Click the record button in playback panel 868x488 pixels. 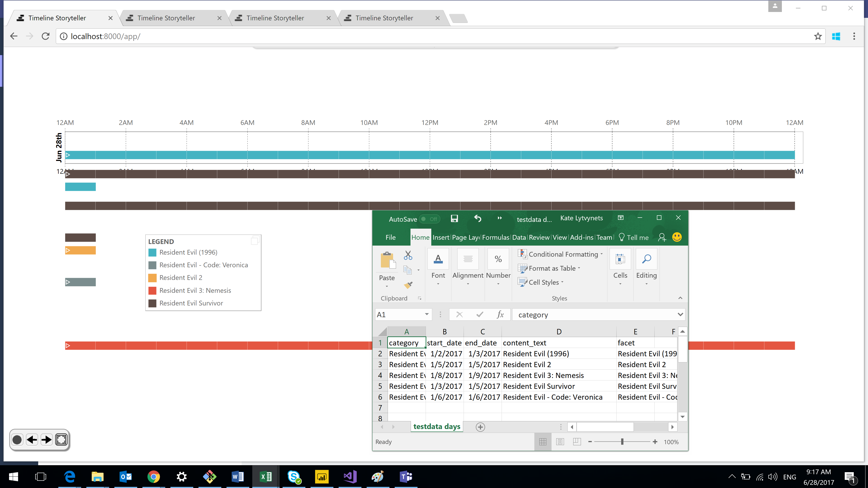pyautogui.click(x=17, y=439)
